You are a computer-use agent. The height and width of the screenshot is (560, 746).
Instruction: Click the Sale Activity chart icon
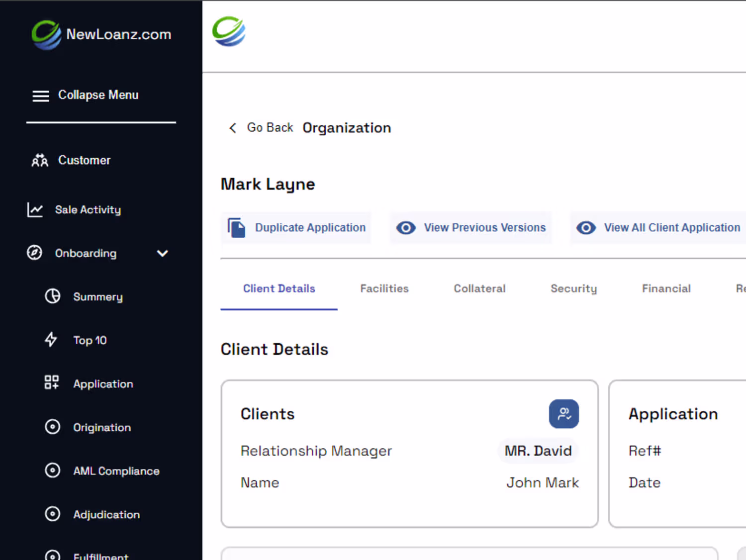point(35,210)
